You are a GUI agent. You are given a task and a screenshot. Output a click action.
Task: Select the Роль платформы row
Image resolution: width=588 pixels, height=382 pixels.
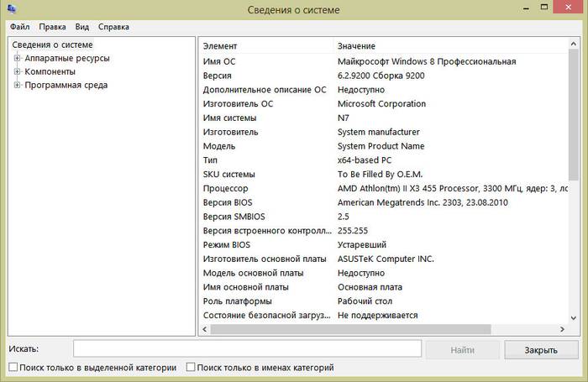(x=384, y=301)
